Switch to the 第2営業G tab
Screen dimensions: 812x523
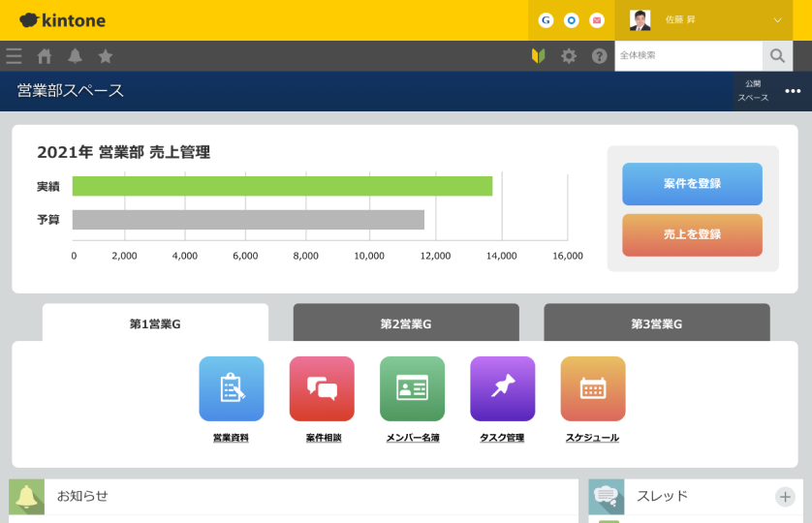pyautogui.click(x=406, y=323)
